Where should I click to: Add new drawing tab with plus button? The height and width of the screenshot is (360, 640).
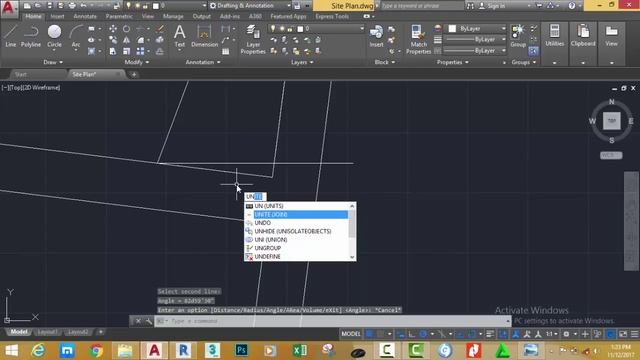(134, 74)
